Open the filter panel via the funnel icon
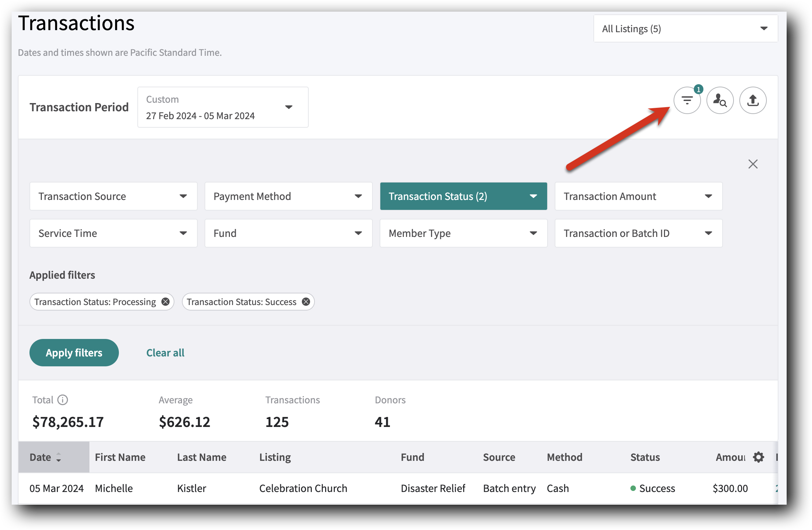 pos(687,100)
